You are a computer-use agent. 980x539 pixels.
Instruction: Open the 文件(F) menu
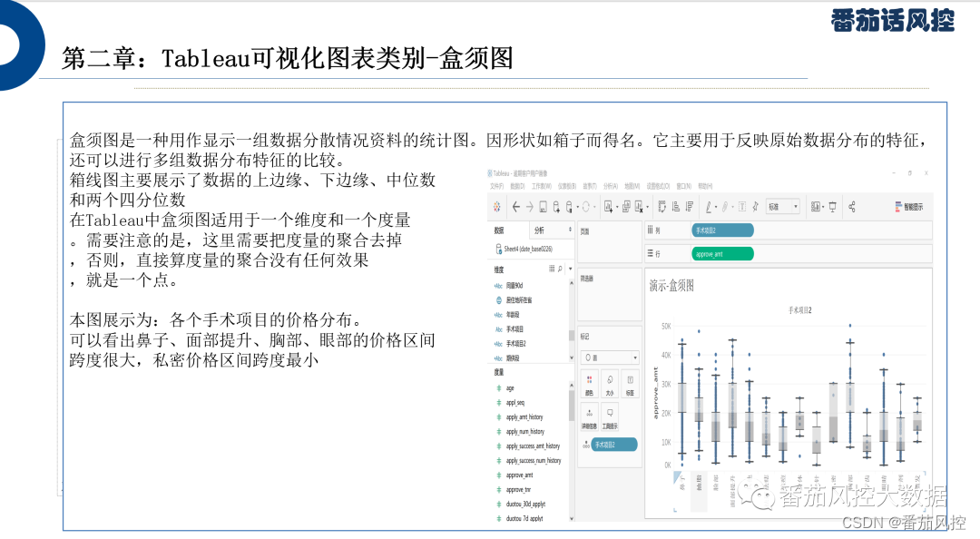(497, 186)
